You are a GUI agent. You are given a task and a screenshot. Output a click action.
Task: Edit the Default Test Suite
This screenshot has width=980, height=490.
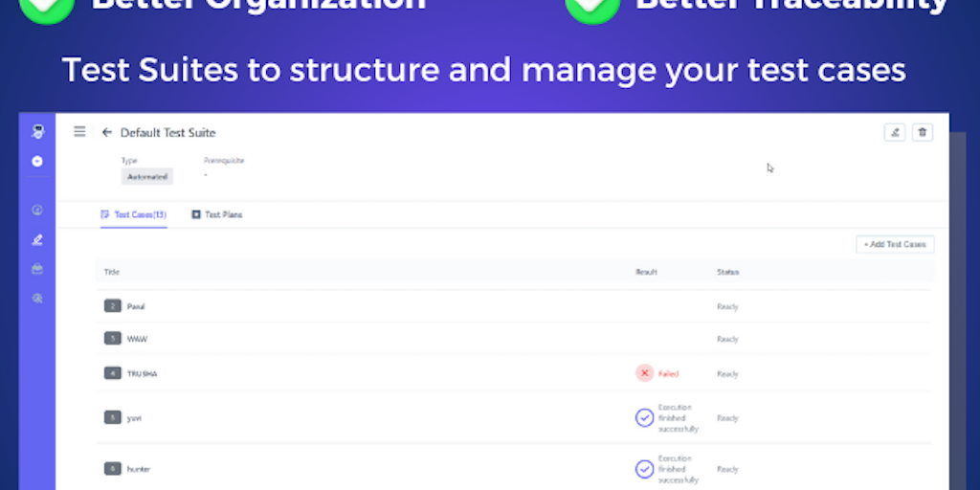895,132
